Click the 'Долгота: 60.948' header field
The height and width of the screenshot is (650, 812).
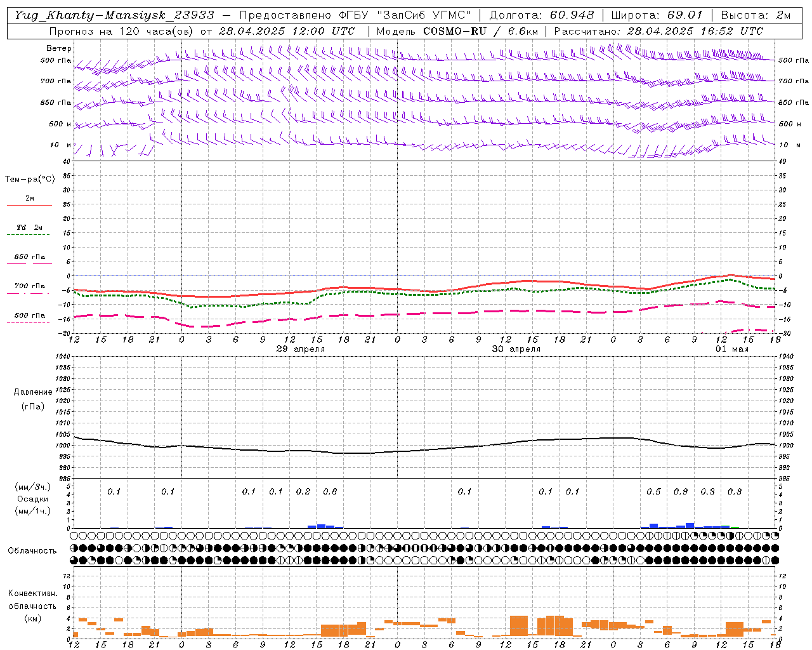(542, 15)
